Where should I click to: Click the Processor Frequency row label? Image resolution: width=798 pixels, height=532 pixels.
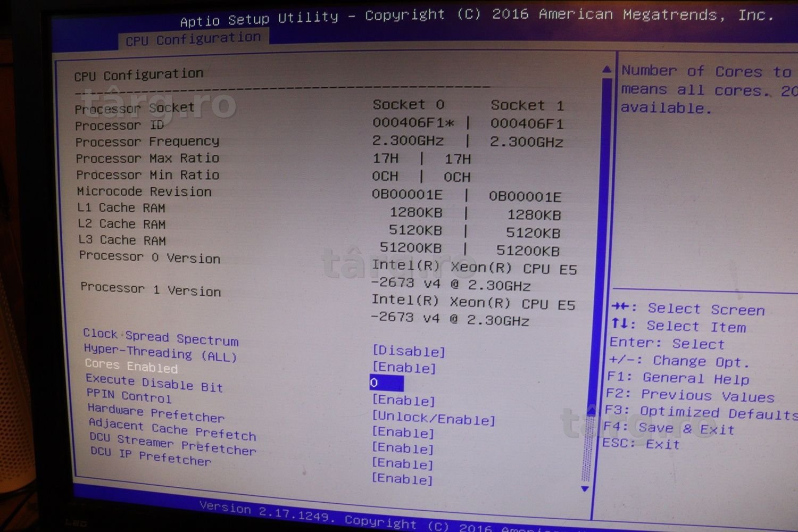coord(147,142)
